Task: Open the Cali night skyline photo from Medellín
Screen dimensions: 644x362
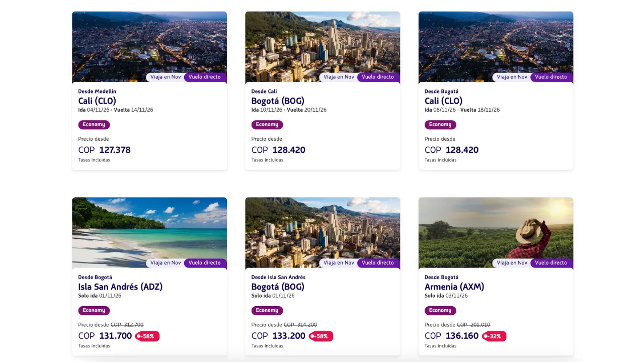Action: tap(149, 47)
